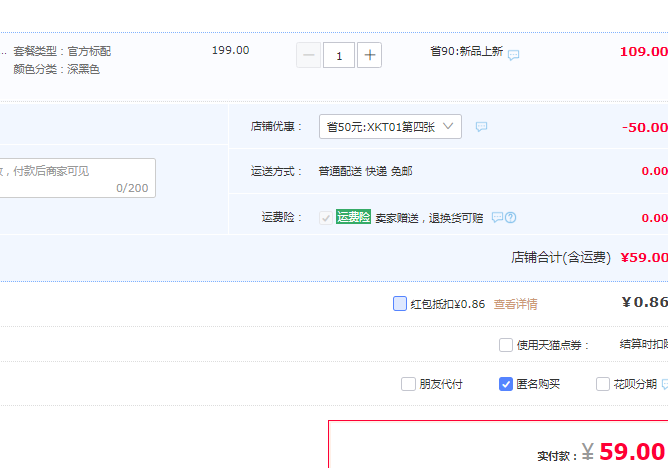This screenshot has height=468, width=668.
Task: Click 卖家赠送，退换货可赔 text
Action: click(x=429, y=218)
